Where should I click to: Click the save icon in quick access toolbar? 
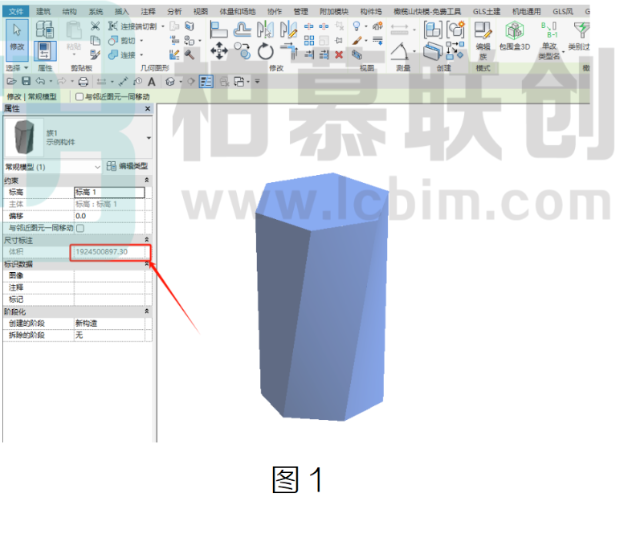point(26,81)
